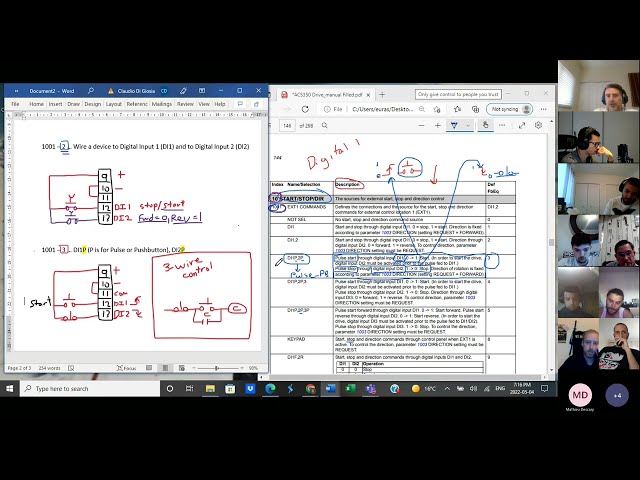Open the Design ribbon tab
Viewport: 640px width, 480px height.
coord(93,104)
